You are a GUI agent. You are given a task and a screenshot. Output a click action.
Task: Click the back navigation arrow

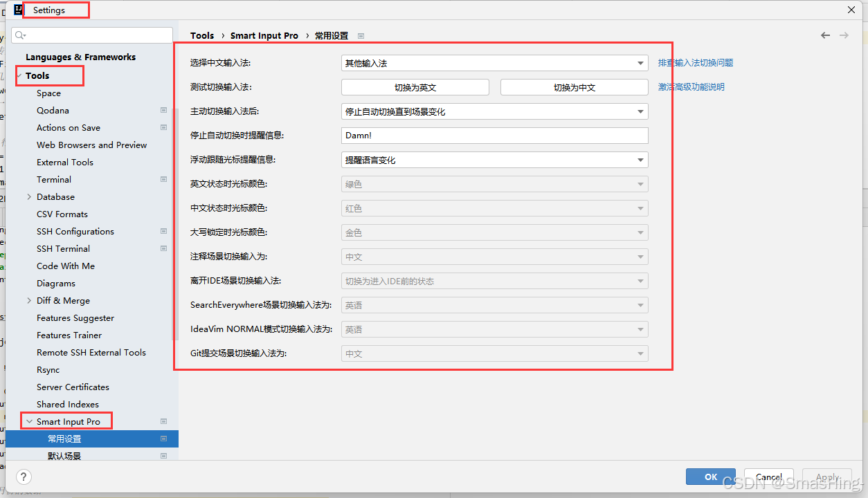[825, 35]
